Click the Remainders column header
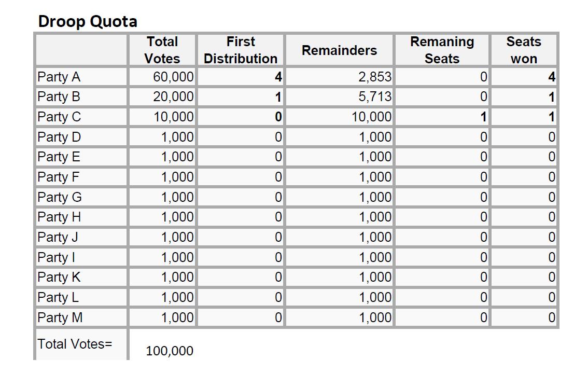The width and height of the screenshot is (588, 373). pyautogui.click(x=339, y=50)
